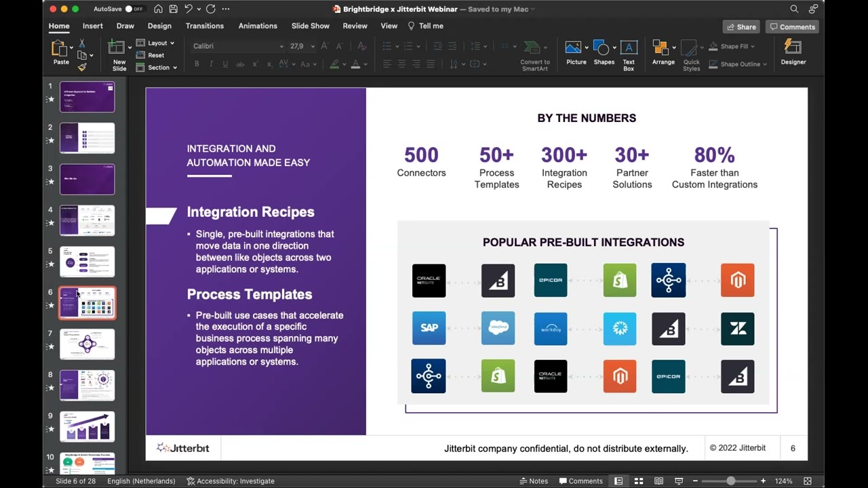The width and height of the screenshot is (868, 488).
Task: Open the Paste dropdown arrow
Action: [71, 47]
